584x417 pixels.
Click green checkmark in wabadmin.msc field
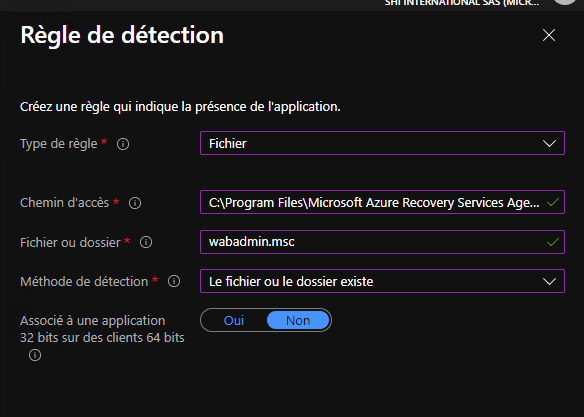pyautogui.click(x=553, y=242)
